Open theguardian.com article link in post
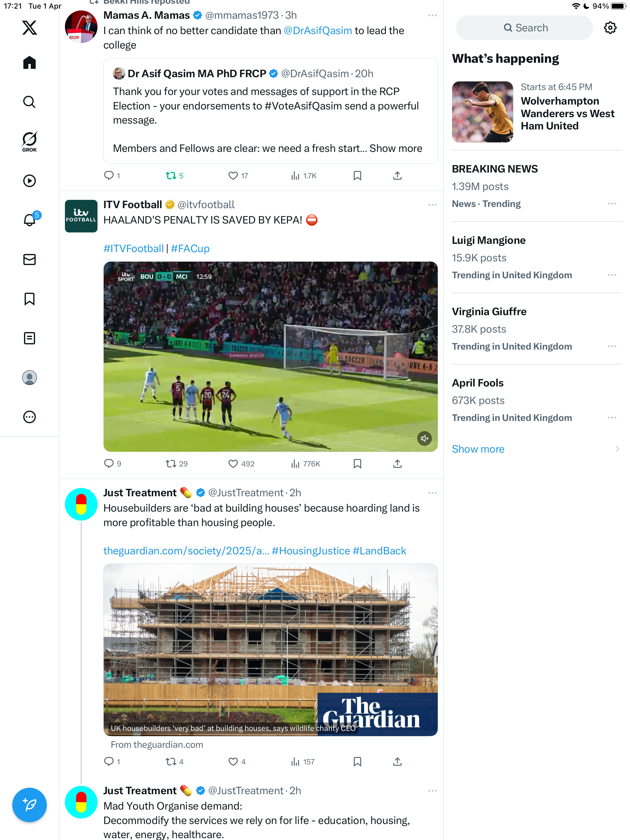The height and width of the screenshot is (840, 630). 186,551
